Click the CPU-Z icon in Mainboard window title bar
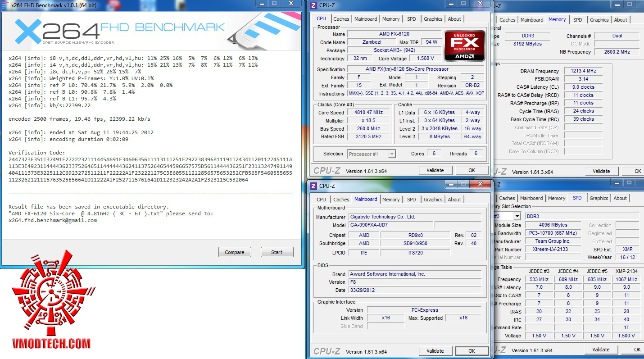Screen dimensions: 644x359 click(x=313, y=186)
